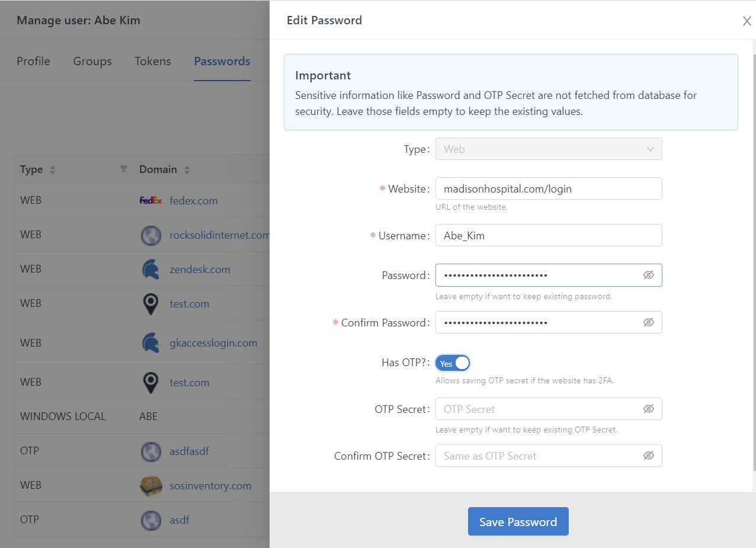The width and height of the screenshot is (756, 548).
Task: Sort by Type column arrows
Action: 52,170
